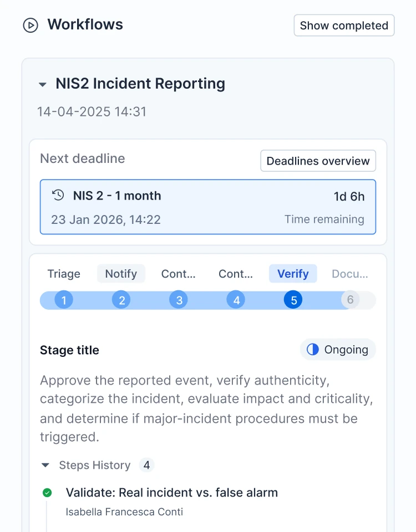Click the Steps History count badge 4

[146, 465]
